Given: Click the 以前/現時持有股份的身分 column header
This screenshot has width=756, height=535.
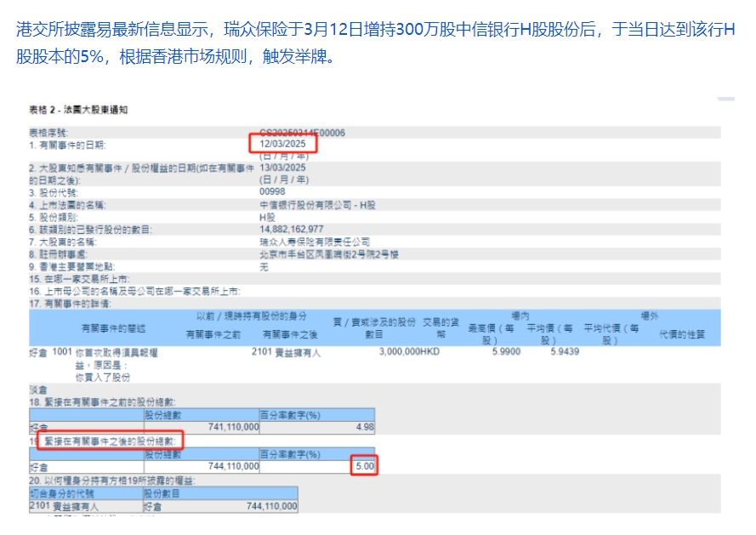Looking at the screenshot, I should click(x=251, y=316).
